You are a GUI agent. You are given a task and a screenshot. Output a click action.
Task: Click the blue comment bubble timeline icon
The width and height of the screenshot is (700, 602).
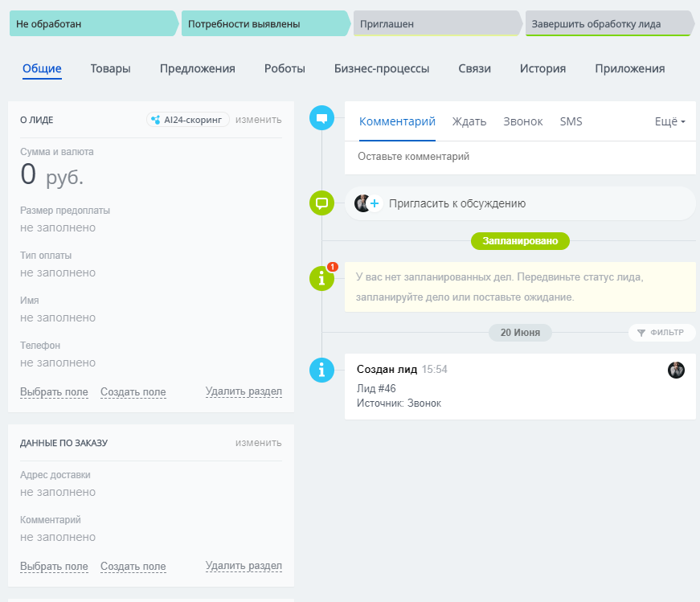321,118
